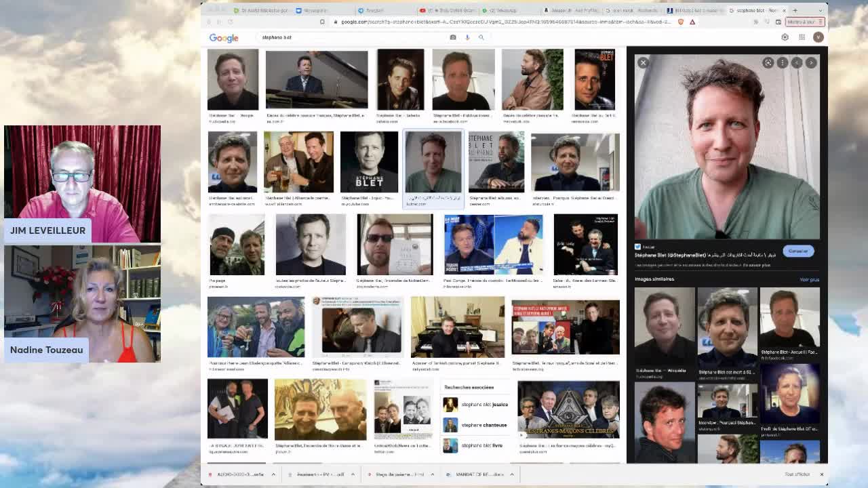Open the Google account avatar
This screenshot has height=488, width=868.
click(818, 37)
